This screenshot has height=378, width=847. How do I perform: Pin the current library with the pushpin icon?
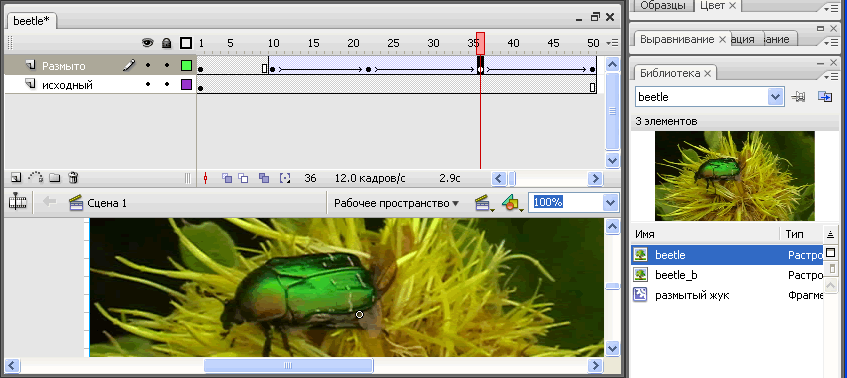tap(798, 97)
